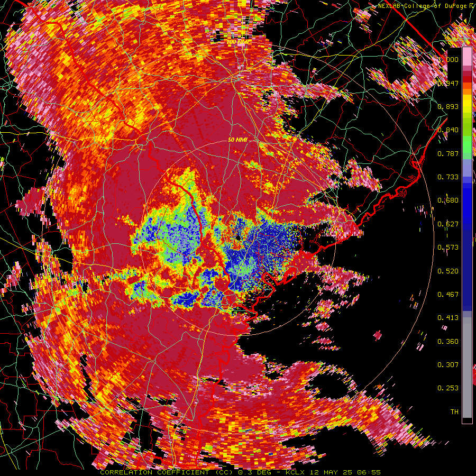Click the 12 MAY 25 date text

pyautogui.click(x=331, y=472)
